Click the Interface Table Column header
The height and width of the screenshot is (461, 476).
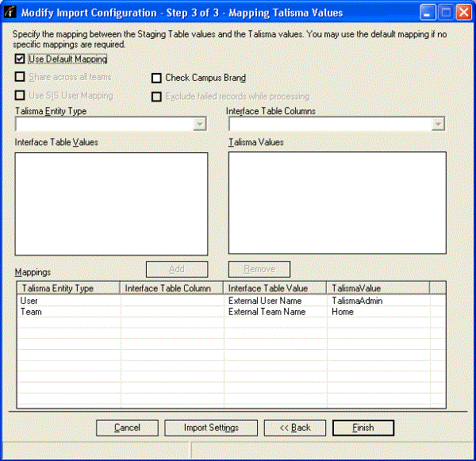pos(172,288)
